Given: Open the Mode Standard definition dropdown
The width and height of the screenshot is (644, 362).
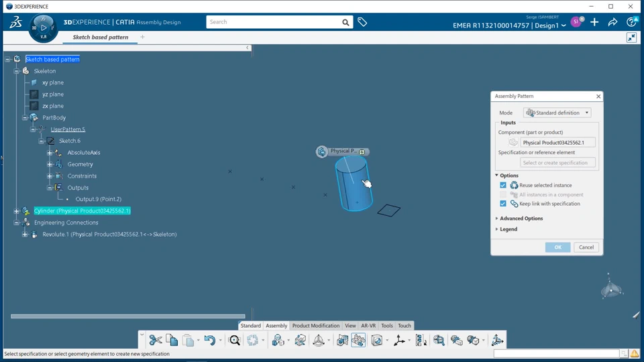Looking at the screenshot, I should click(x=557, y=113).
